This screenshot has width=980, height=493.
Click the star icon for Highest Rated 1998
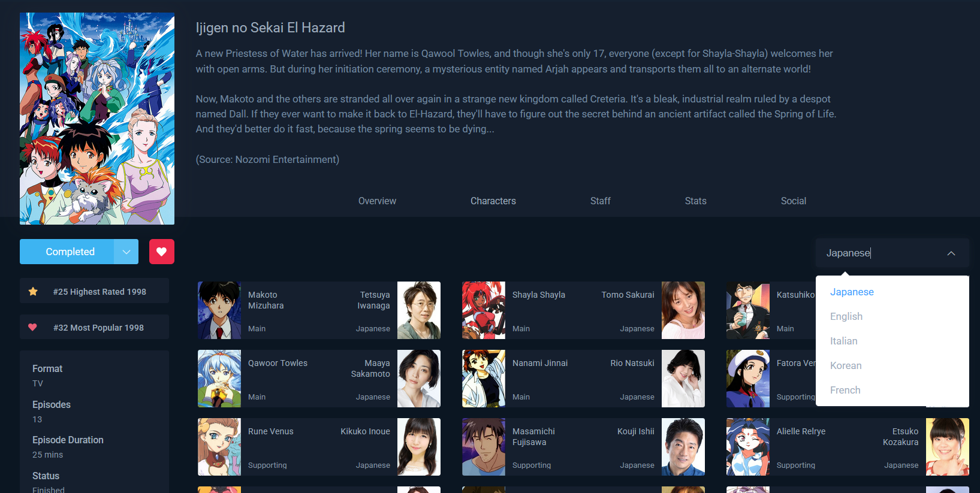point(33,292)
